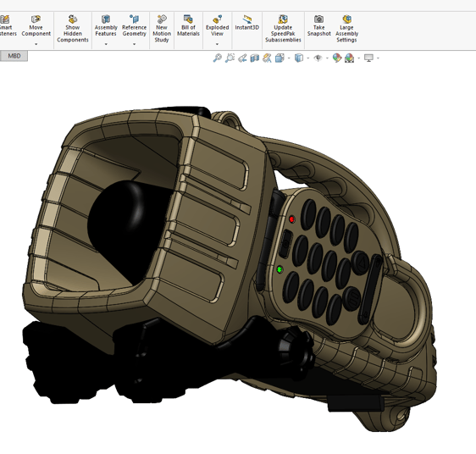Image resolution: width=476 pixels, height=454 pixels.
Task: Open Large Assembly Settings
Action: 346,29
